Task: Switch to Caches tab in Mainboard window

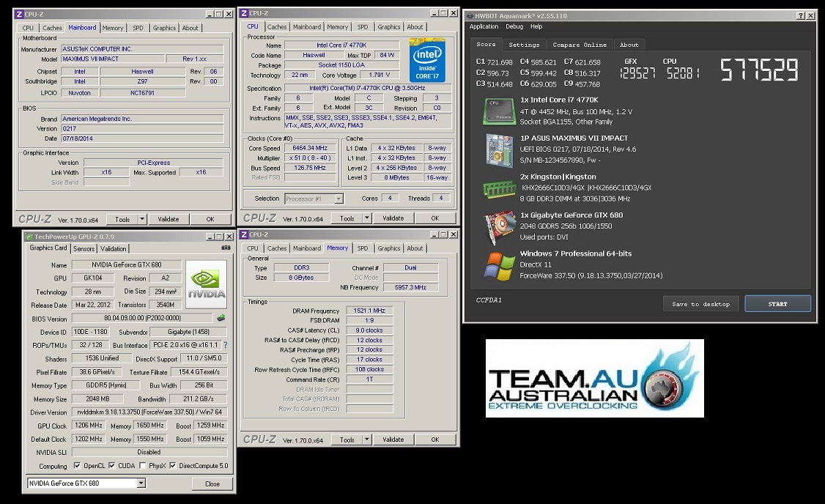Action: [x=52, y=28]
